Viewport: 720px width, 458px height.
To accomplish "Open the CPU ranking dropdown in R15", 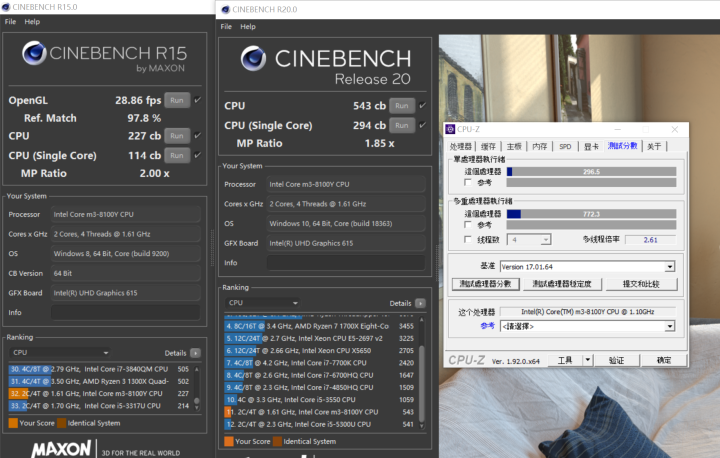I will (60, 353).
